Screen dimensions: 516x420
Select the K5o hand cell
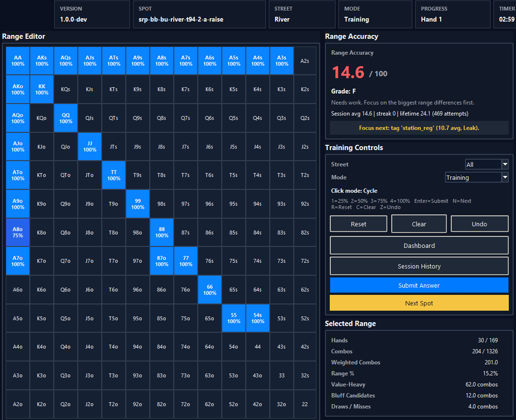[42, 318]
